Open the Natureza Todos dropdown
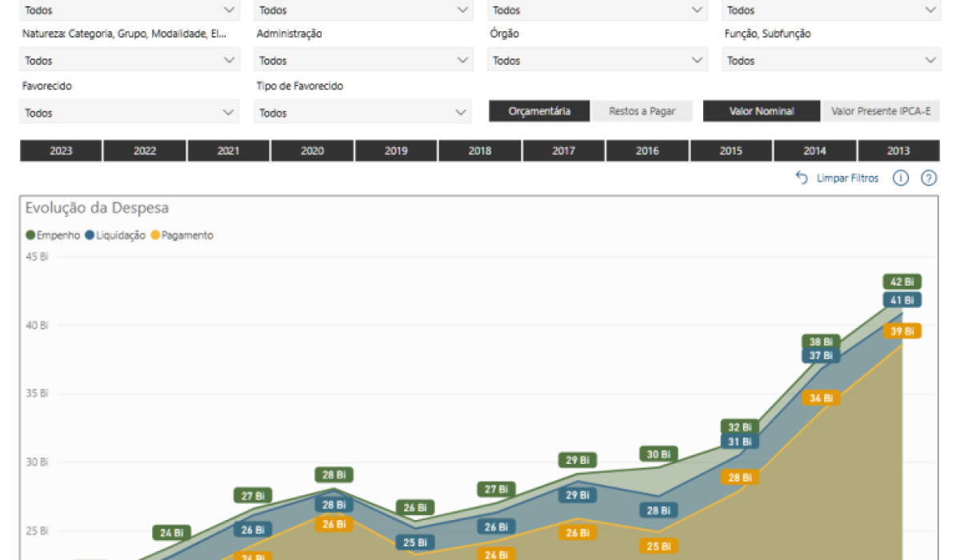The height and width of the screenshot is (560, 960). pos(129,60)
